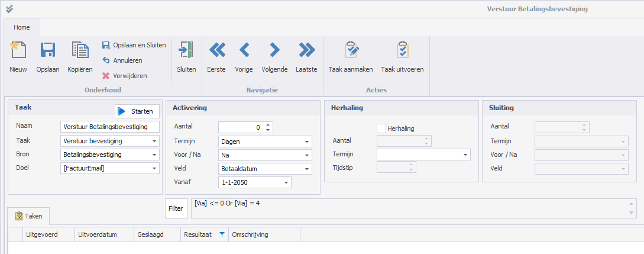644x254 pixels.
Task: Click Annuleren undo option
Action: (x=122, y=60)
